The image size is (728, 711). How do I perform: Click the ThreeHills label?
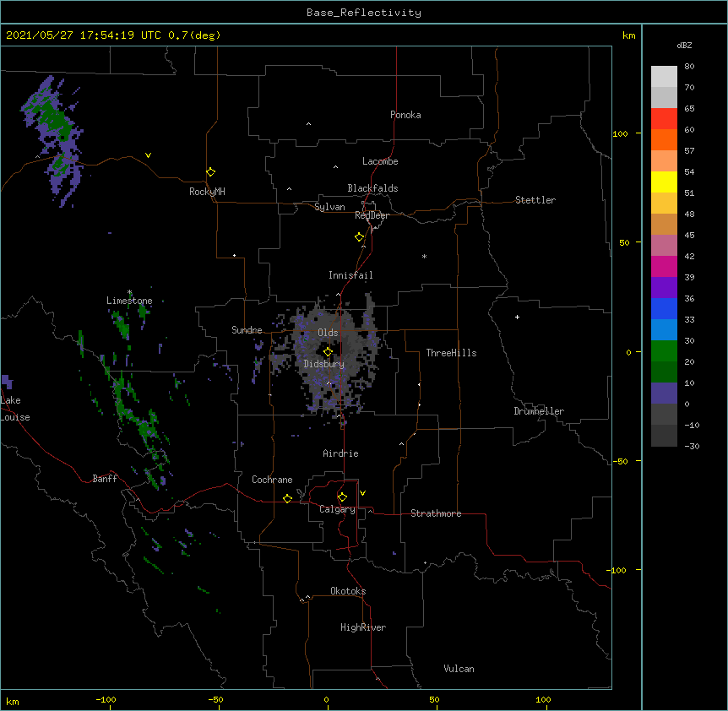pos(451,353)
